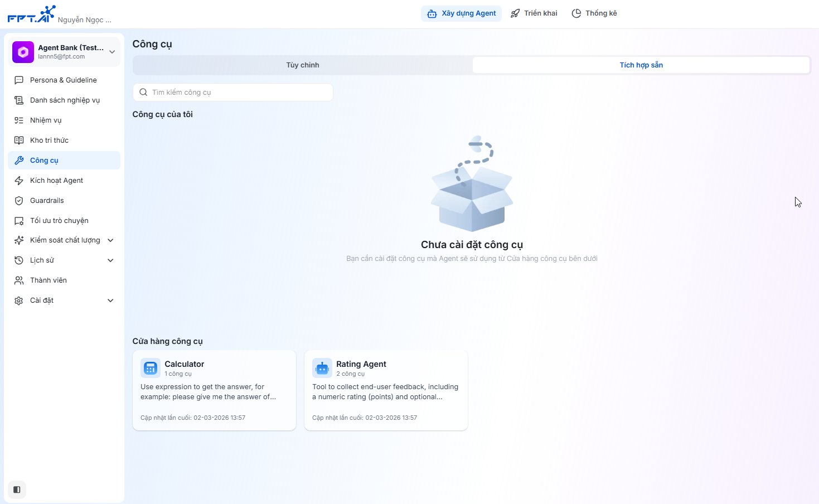This screenshot has width=819, height=504.
Task: Click the Rating Agent card title
Action: (x=361, y=364)
